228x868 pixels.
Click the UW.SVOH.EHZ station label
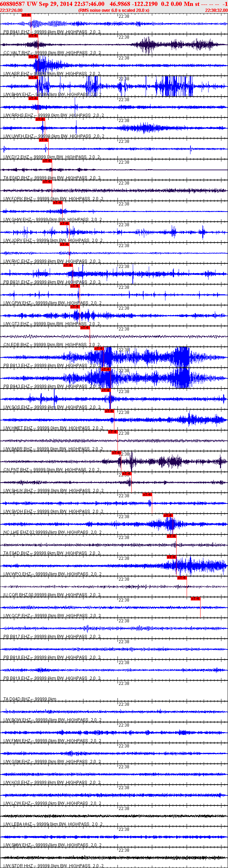(18, 511)
